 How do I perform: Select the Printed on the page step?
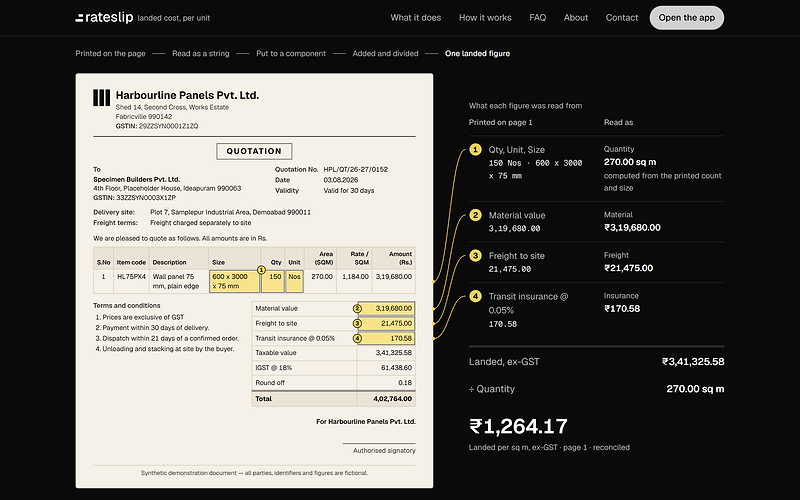(110, 53)
